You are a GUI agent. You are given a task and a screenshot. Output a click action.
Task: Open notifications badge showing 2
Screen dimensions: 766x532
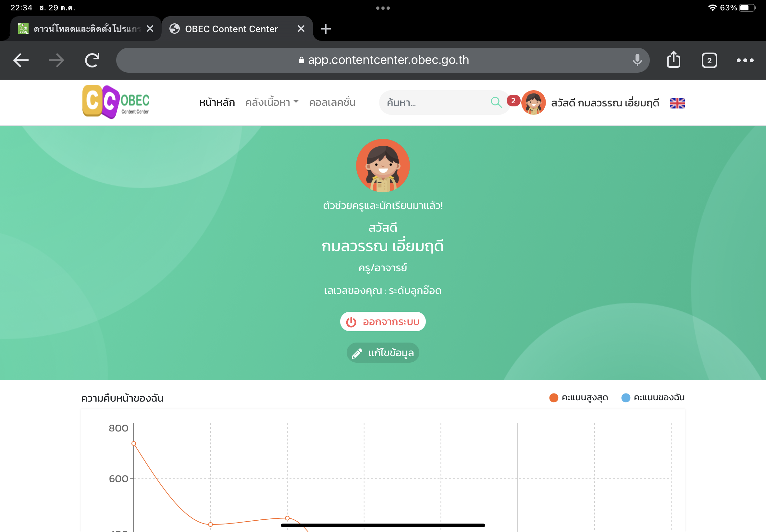point(513,101)
